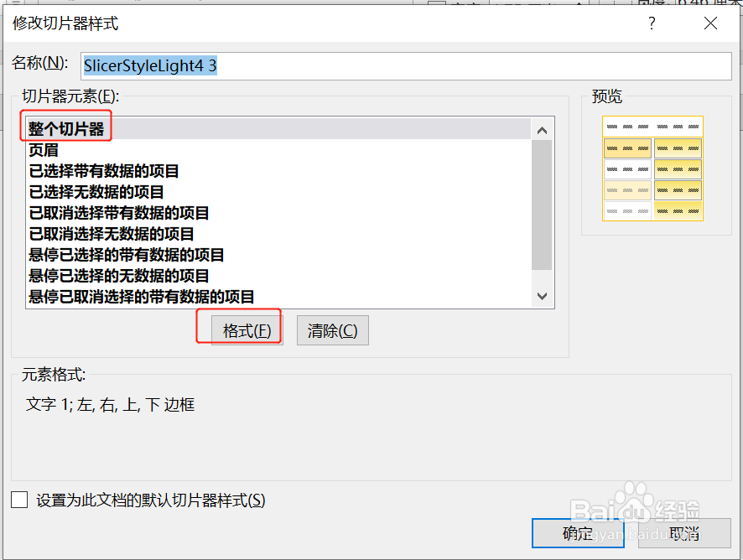Image resolution: width=743 pixels, height=560 pixels.
Task: Select 已选择带有数据的项目 element
Action: [278, 170]
